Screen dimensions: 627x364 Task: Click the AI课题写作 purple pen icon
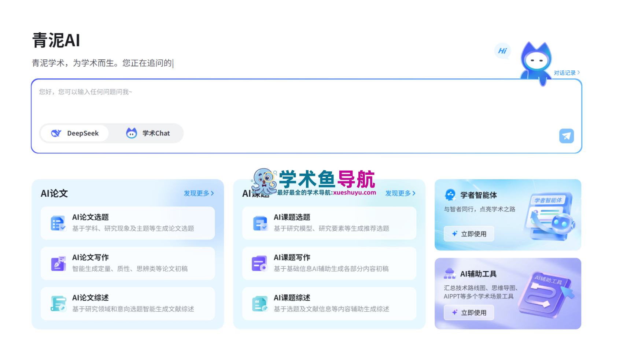(x=259, y=263)
